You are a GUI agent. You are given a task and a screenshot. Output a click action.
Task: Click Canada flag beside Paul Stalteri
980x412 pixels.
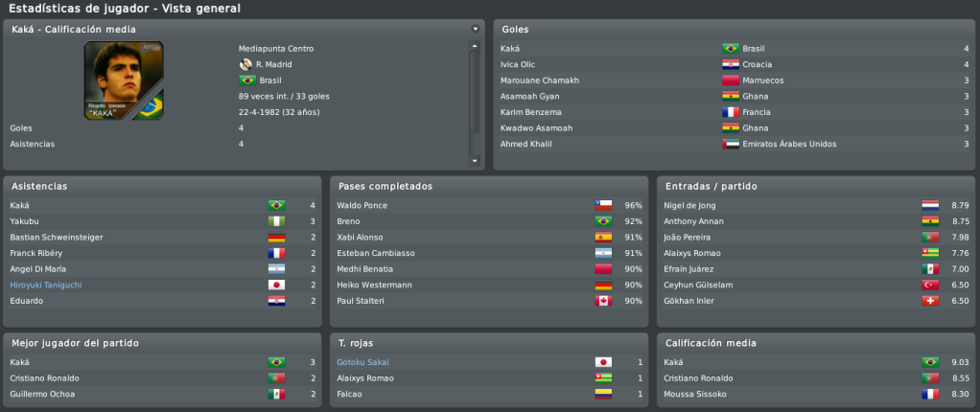(603, 301)
